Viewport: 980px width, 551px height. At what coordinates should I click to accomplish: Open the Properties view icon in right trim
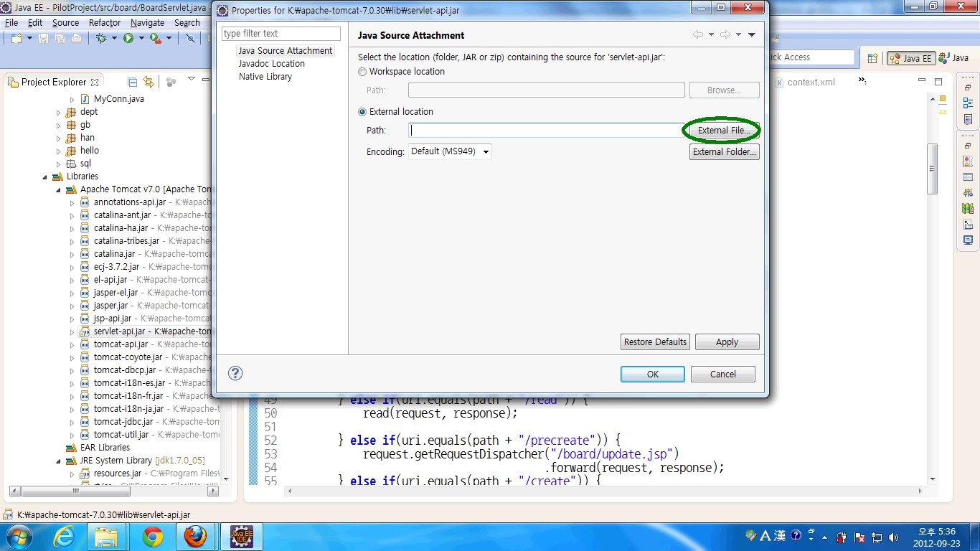tap(968, 177)
